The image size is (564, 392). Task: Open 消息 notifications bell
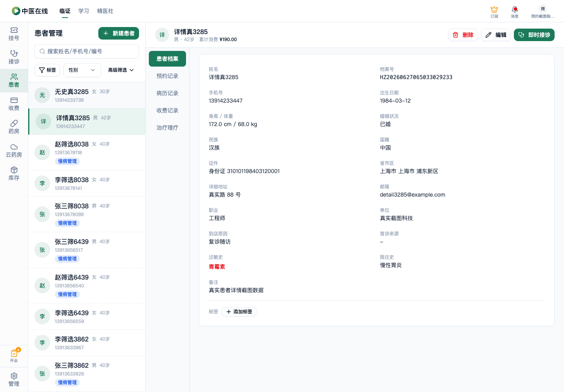[515, 12]
